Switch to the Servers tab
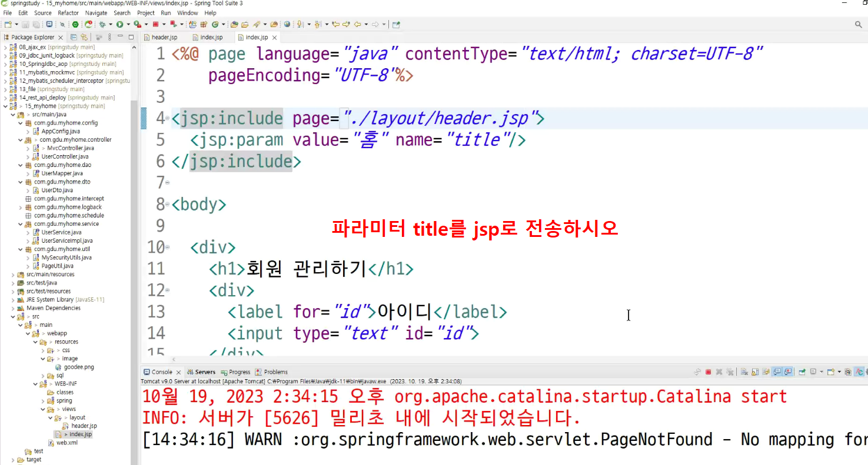 coord(201,372)
